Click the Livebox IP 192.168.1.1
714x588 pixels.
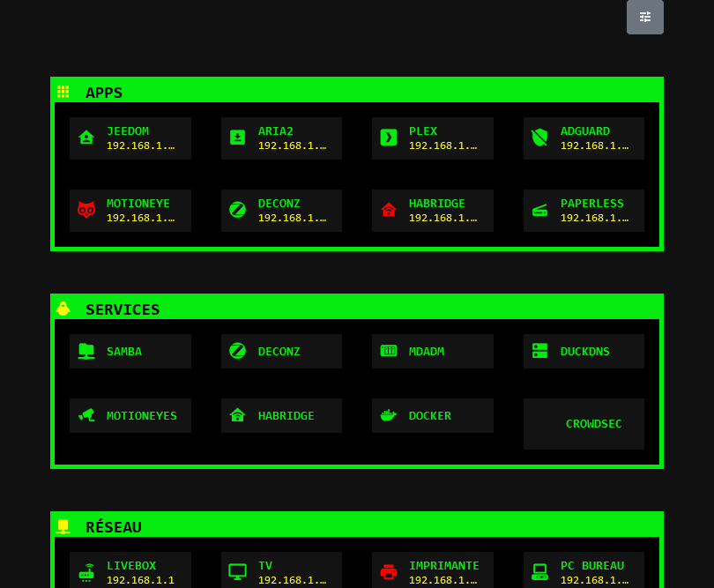140,580
